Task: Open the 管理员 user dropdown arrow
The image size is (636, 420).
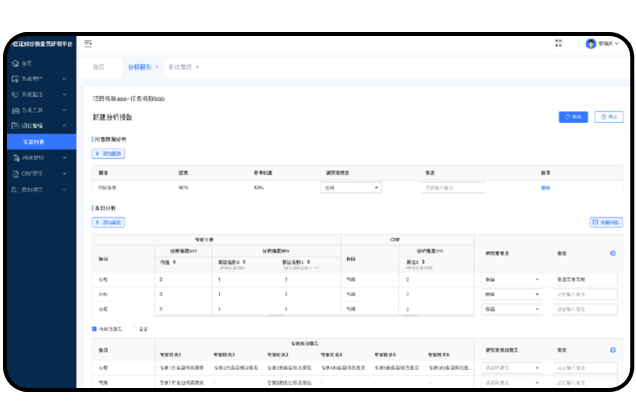Action: coord(617,43)
